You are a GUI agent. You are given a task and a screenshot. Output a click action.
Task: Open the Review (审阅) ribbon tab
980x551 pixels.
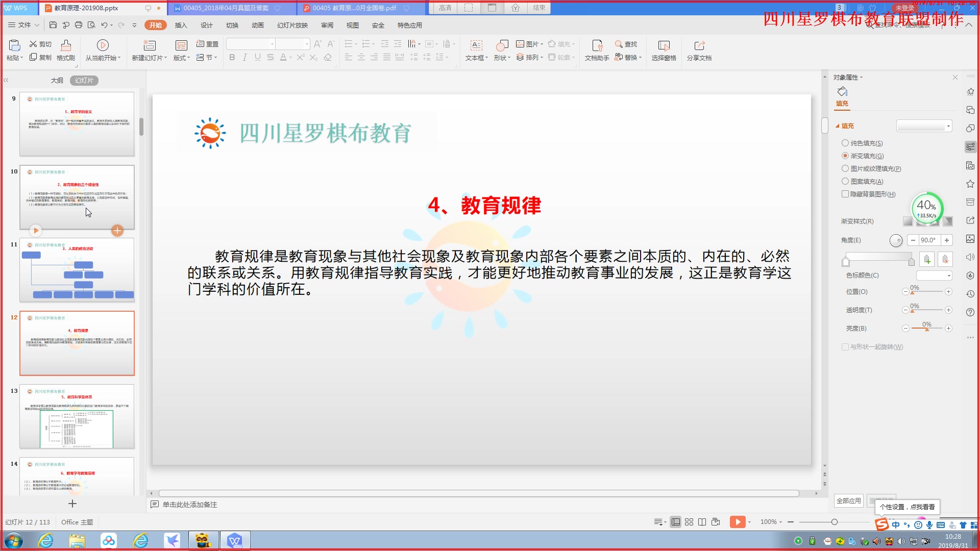tap(327, 25)
